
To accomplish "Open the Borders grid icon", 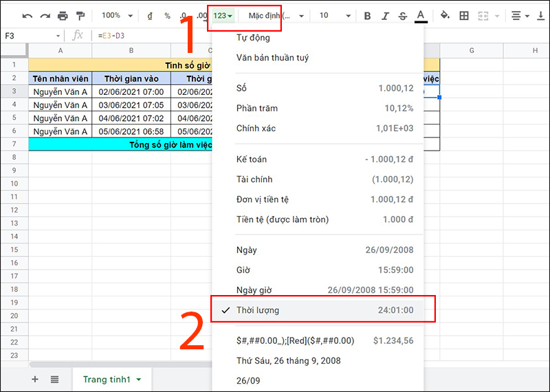I will pyautogui.click(x=464, y=15).
